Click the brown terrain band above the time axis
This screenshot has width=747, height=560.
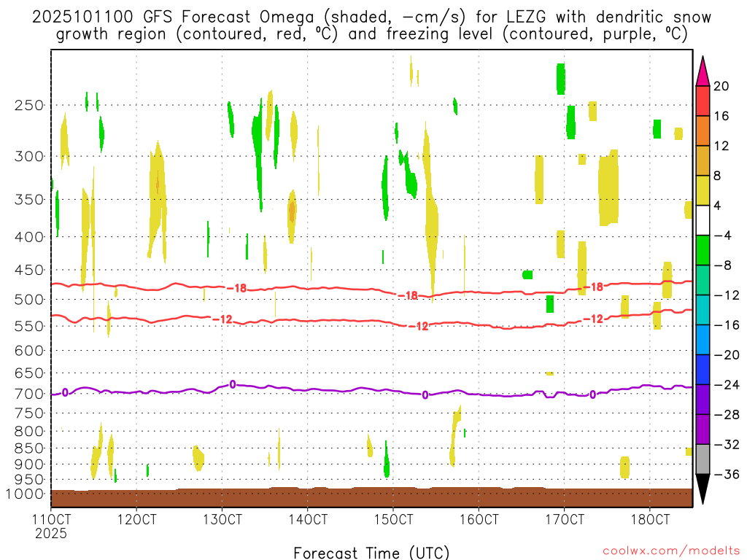tap(371, 497)
